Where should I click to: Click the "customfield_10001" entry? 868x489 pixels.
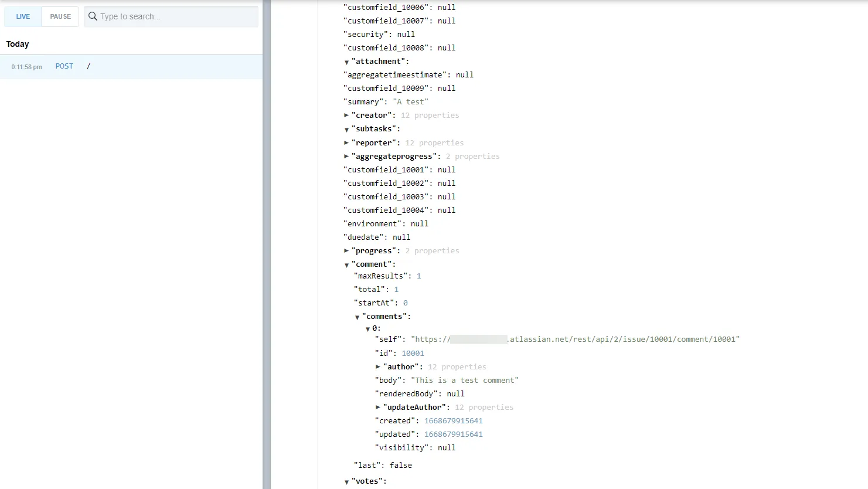399,170
